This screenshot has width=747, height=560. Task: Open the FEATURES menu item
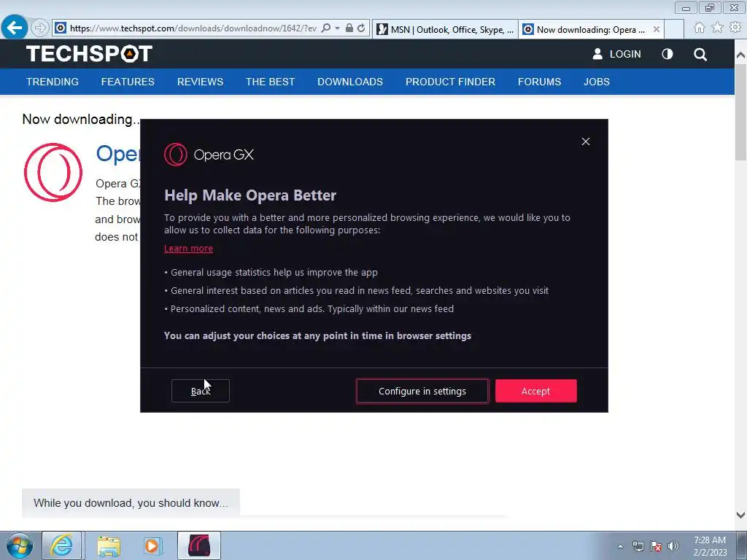coord(128,82)
